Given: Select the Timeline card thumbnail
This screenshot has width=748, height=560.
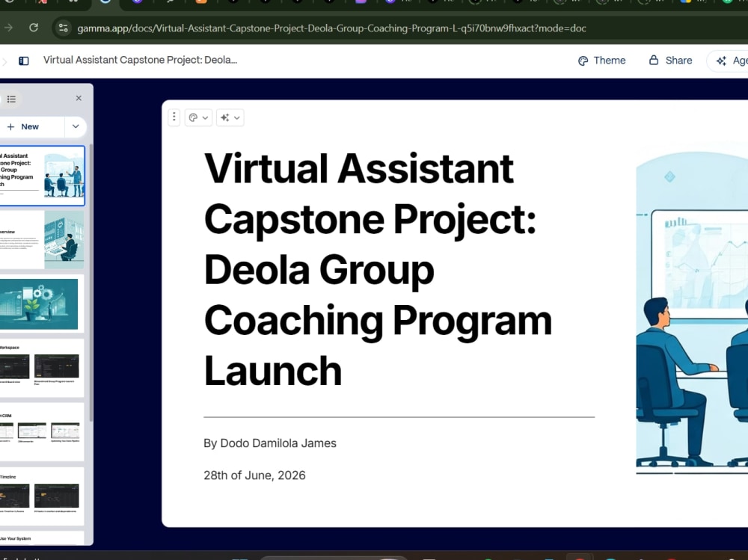Looking at the screenshot, I should pyautogui.click(x=42, y=496).
